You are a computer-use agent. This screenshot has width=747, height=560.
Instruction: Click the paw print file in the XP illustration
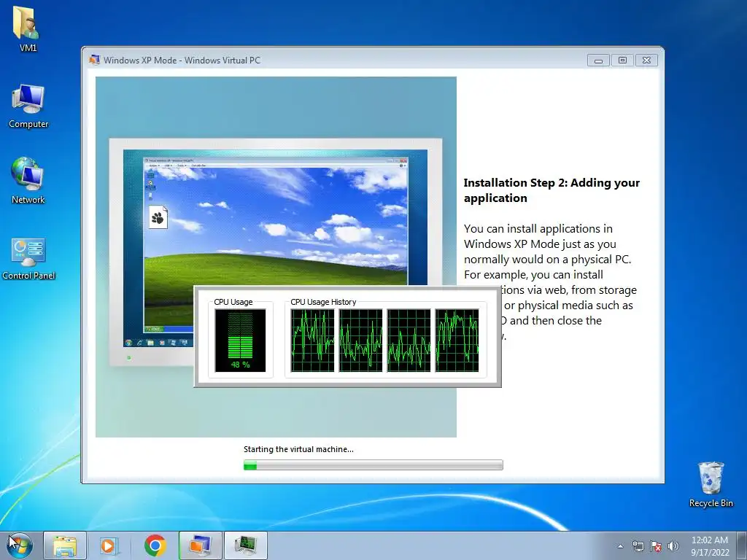click(x=158, y=217)
